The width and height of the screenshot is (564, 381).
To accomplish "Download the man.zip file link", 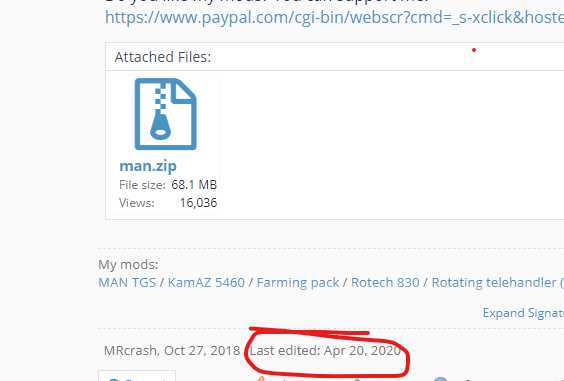I will pyautogui.click(x=148, y=166).
